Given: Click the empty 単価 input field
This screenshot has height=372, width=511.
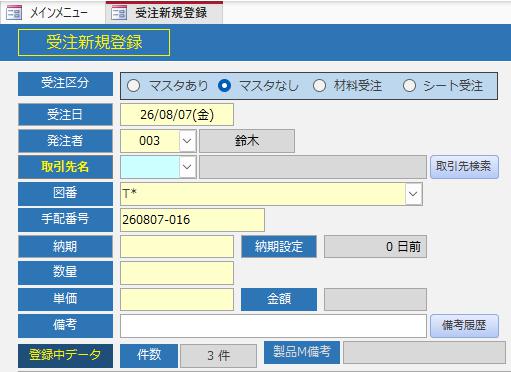Looking at the screenshot, I should pyautogui.click(x=177, y=299).
